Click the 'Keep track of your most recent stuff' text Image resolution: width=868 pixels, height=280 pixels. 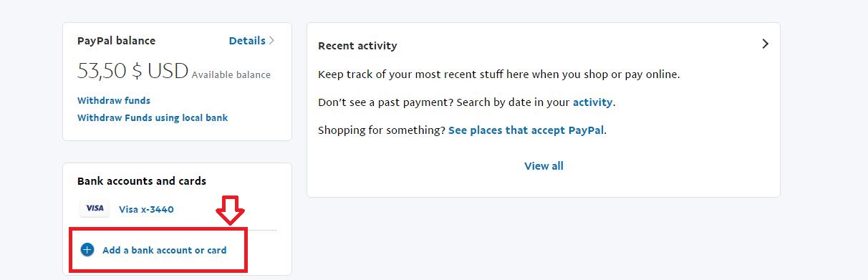499,74
